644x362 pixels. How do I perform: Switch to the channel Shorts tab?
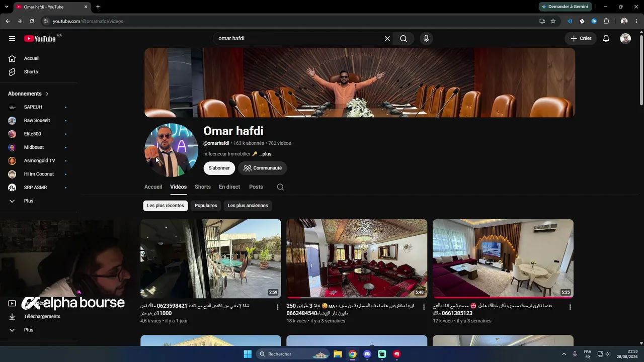[203, 187]
